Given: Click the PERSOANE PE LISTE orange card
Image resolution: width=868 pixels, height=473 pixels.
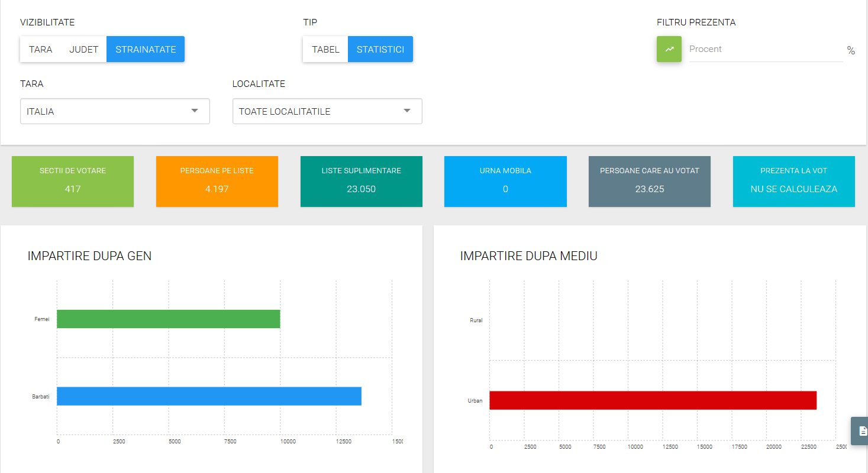Looking at the screenshot, I should (x=217, y=182).
